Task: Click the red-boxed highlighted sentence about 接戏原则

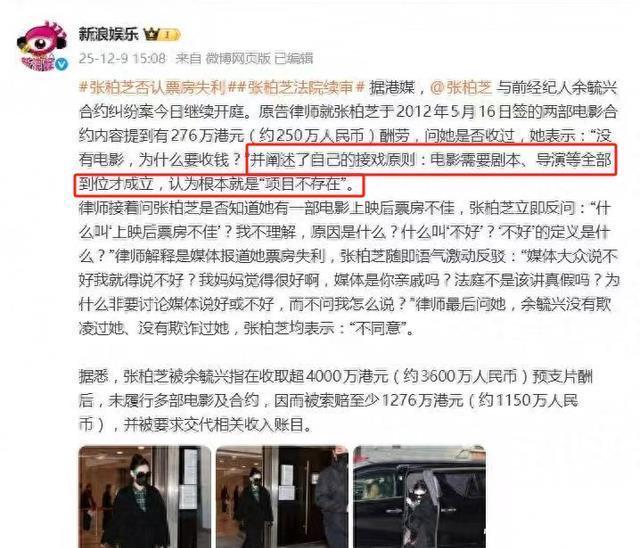Action: point(345,171)
